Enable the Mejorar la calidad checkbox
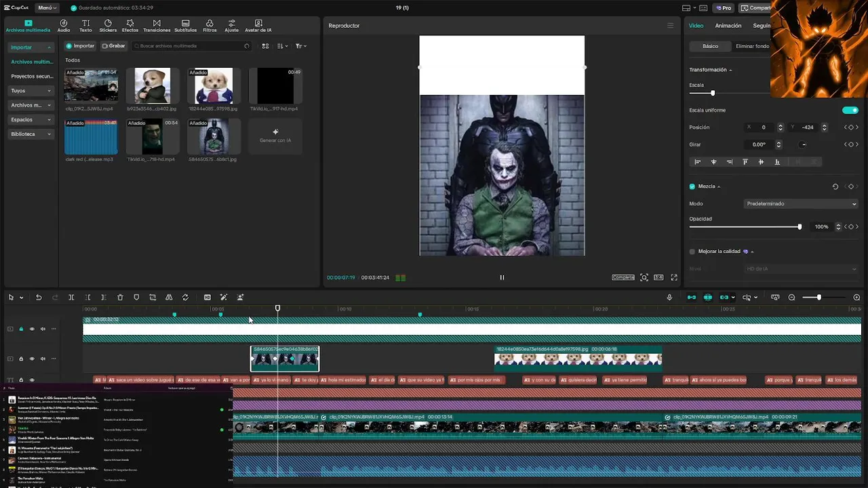This screenshot has height=488, width=868. [692, 251]
